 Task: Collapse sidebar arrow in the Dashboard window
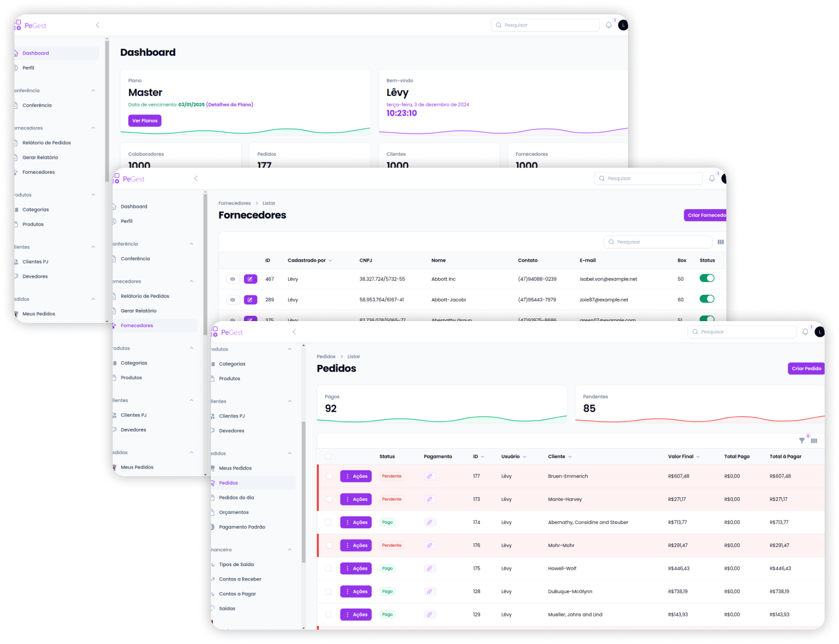[x=98, y=25]
